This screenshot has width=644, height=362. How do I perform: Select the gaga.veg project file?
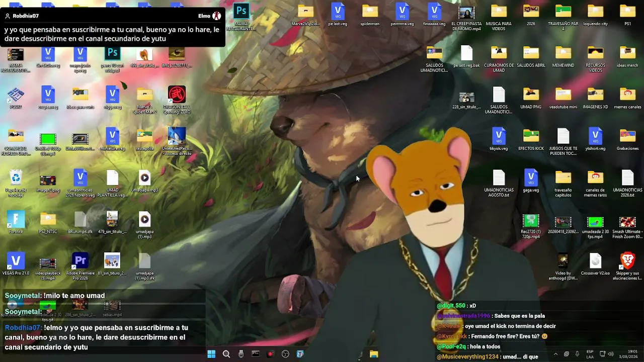(x=531, y=181)
